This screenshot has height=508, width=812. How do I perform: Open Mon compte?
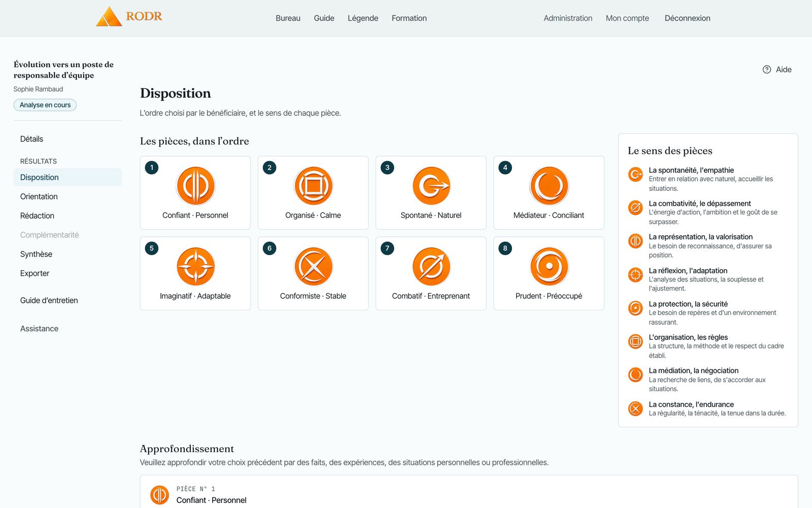tap(627, 18)
